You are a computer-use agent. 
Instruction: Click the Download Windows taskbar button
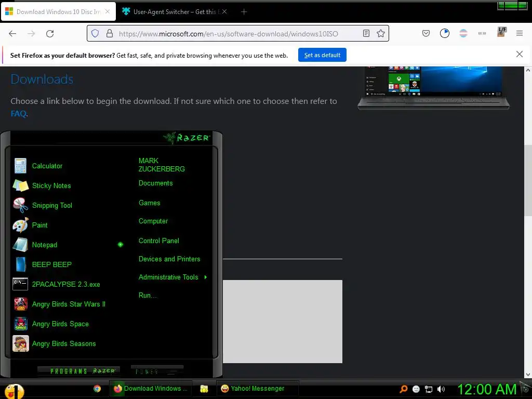point(151,389)
